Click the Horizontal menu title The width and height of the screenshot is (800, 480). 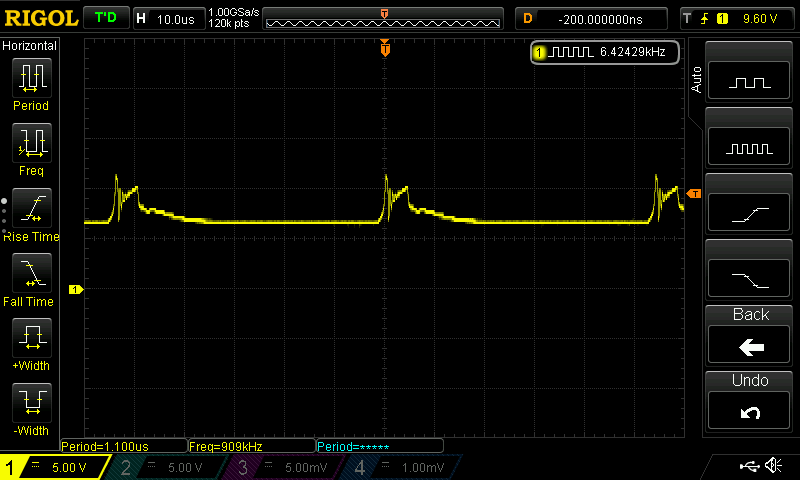(30, 46)
